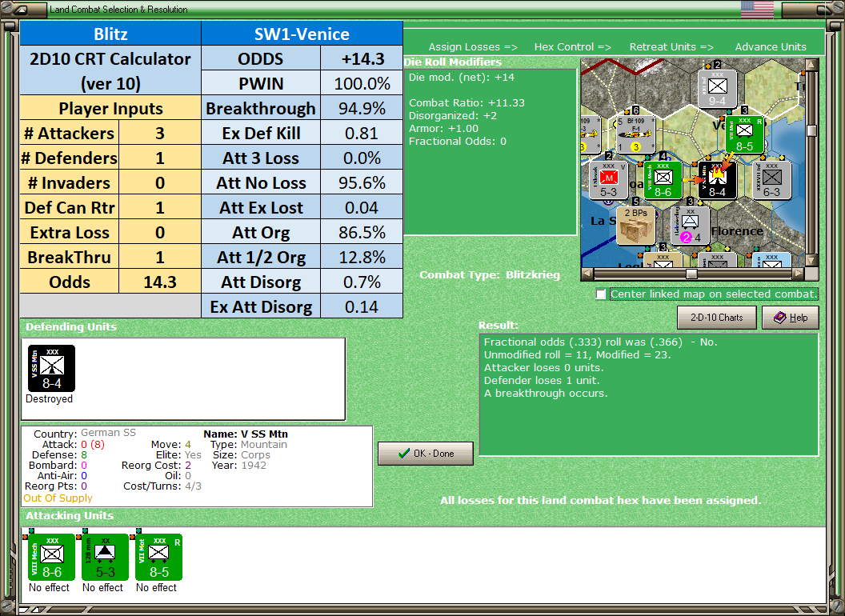
Task: Select the XX 2-4 paratroop counter near Florence
Action: coord(691,226)
